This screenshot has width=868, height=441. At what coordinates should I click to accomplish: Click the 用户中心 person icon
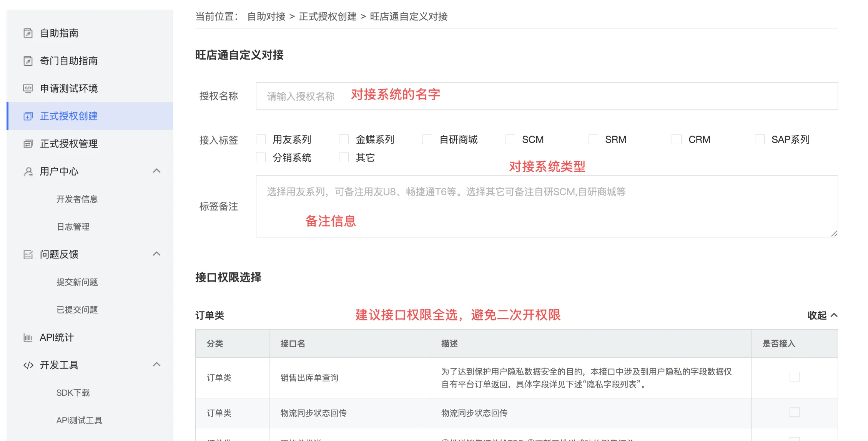(x=28, y=172)
